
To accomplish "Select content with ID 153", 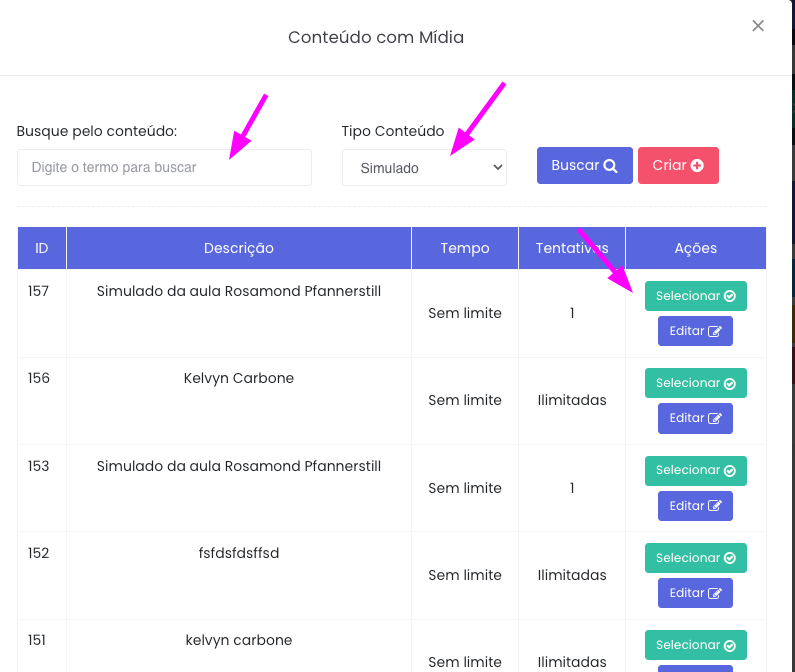I will pos(695,470).
